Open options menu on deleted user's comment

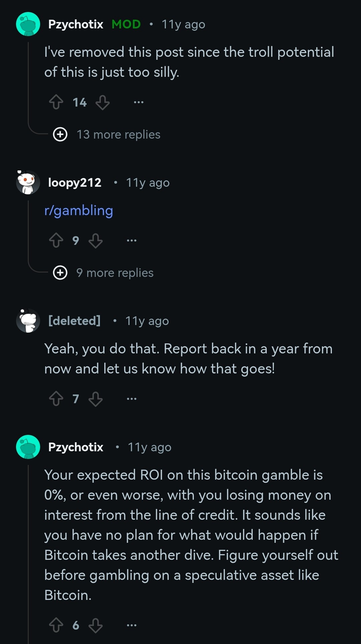(132, 399)
